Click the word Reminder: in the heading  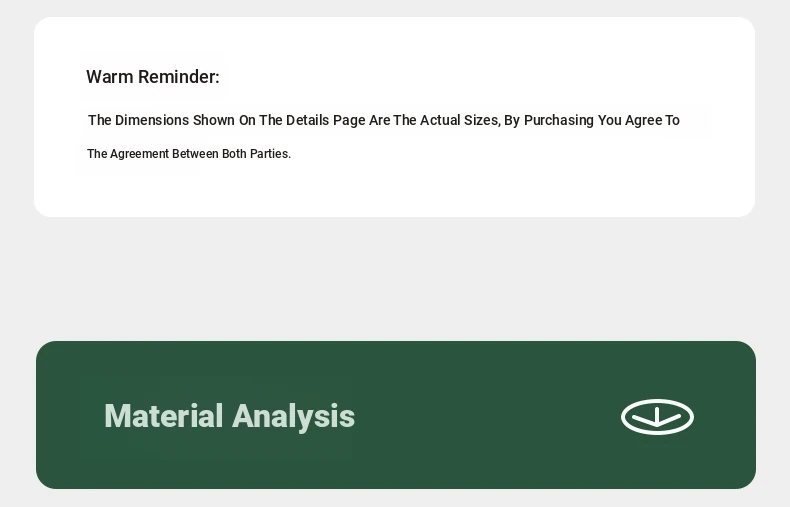coord(179,77)
